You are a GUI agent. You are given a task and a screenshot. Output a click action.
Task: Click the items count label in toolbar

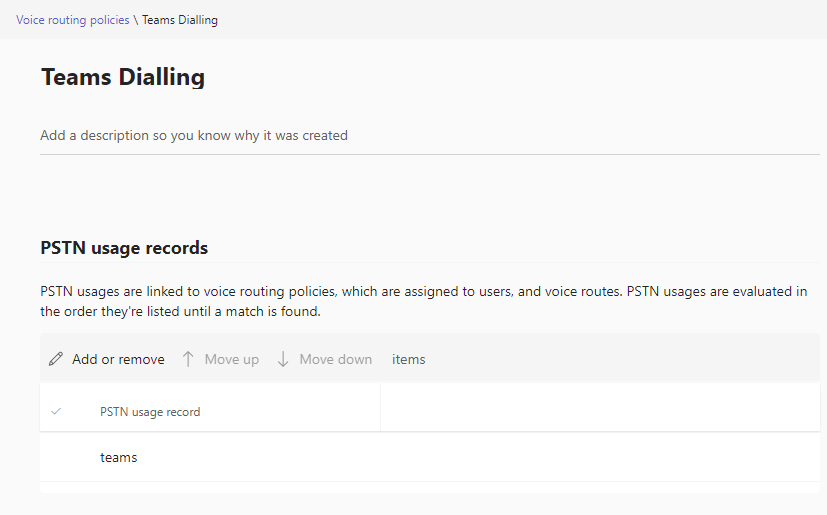[x=409, y=359]
